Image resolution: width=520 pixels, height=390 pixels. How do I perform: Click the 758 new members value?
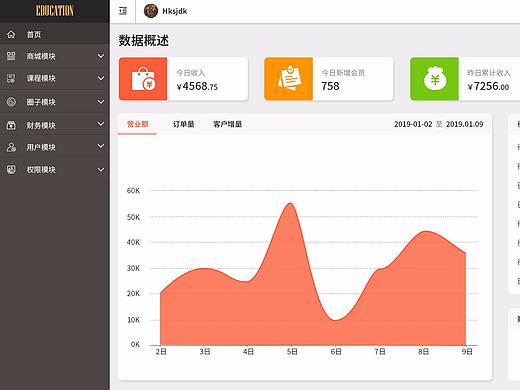(330, 86)
